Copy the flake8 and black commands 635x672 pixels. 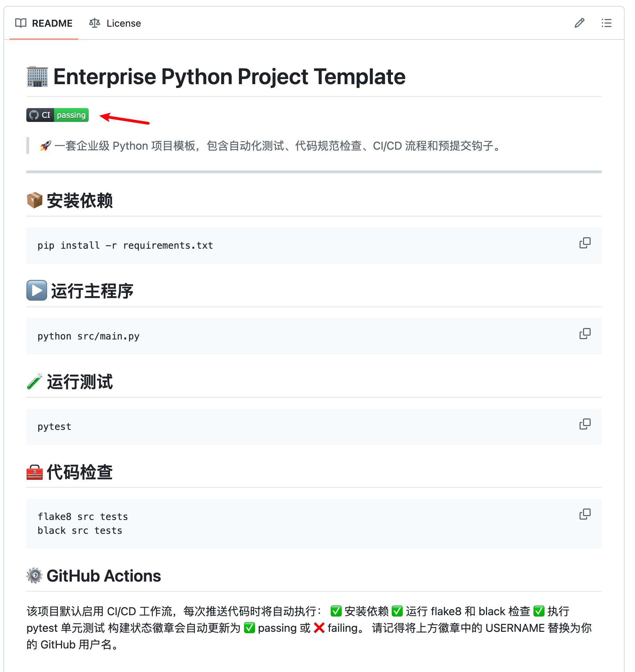click(x=585, y=514)
